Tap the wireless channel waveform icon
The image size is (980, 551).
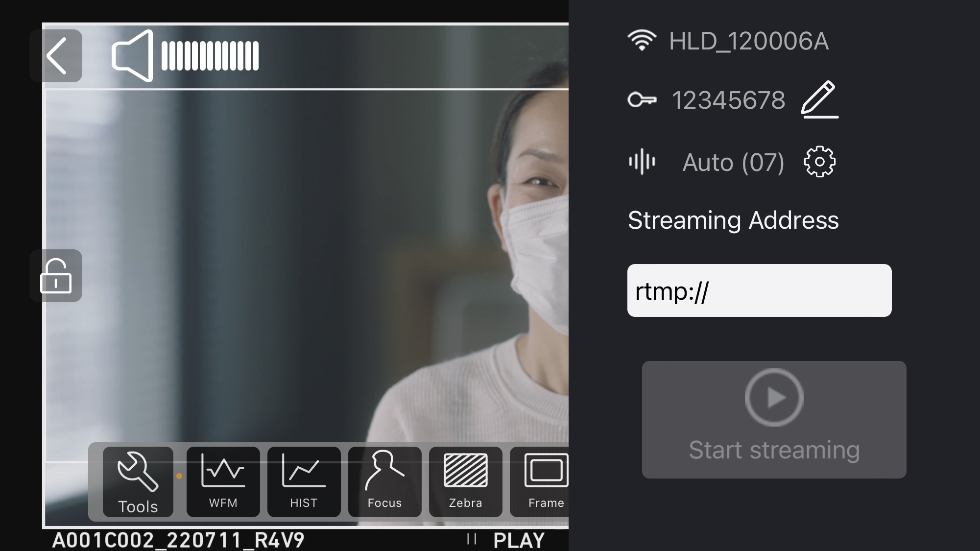click(642, 162)
